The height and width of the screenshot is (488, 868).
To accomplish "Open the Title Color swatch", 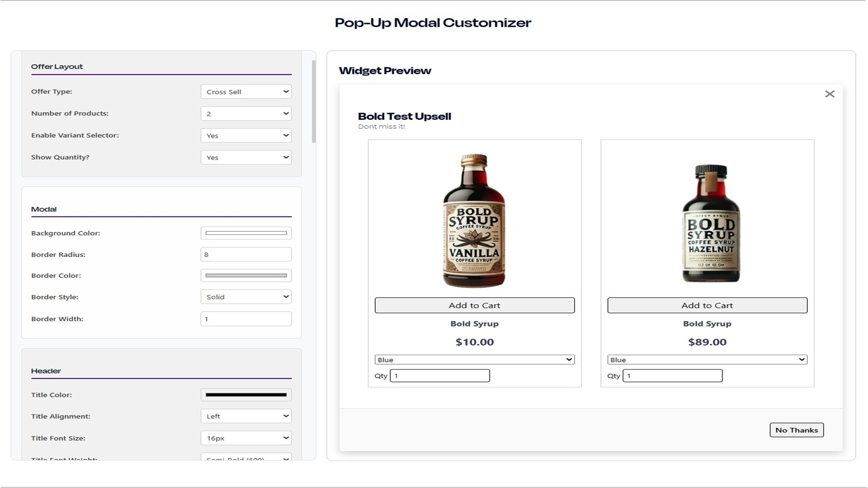I will pyautogui.click(x=246, y=394).
